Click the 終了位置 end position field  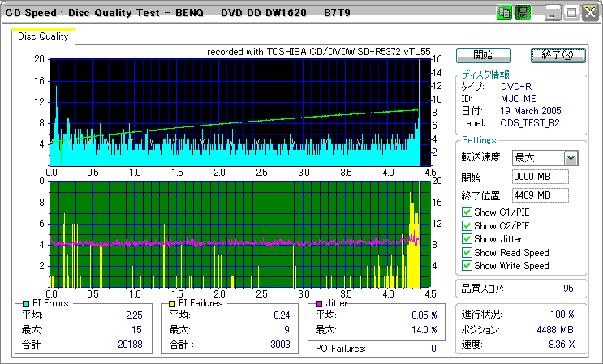pos(540,195)
